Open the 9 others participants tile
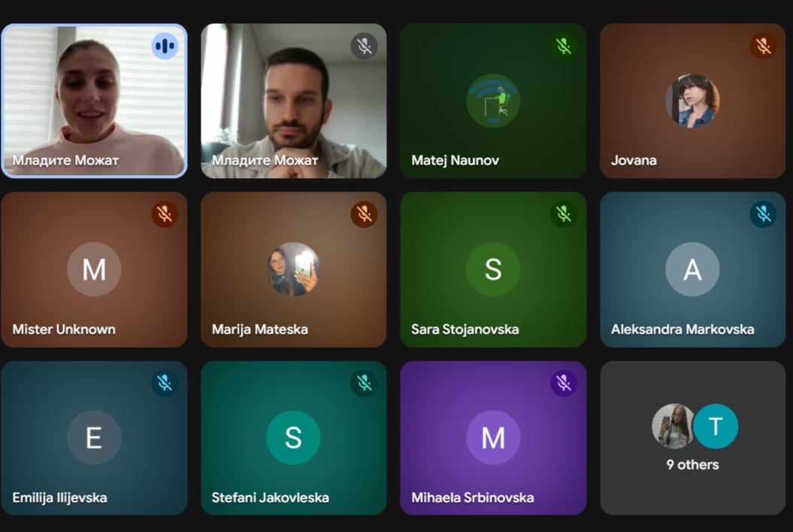The height and width of the screenshot is (532, 793). pos(692,438)
